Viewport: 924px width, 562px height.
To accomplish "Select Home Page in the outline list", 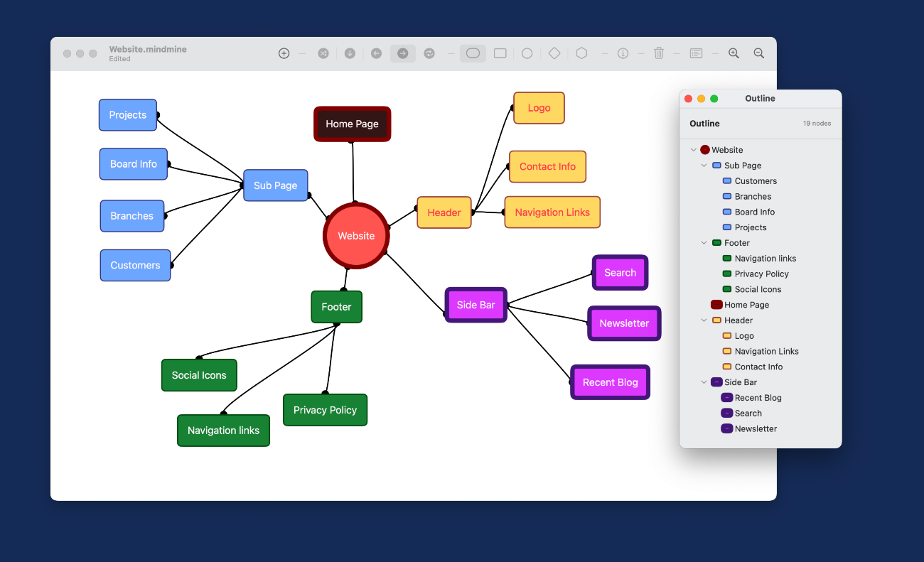I will 746,305.
